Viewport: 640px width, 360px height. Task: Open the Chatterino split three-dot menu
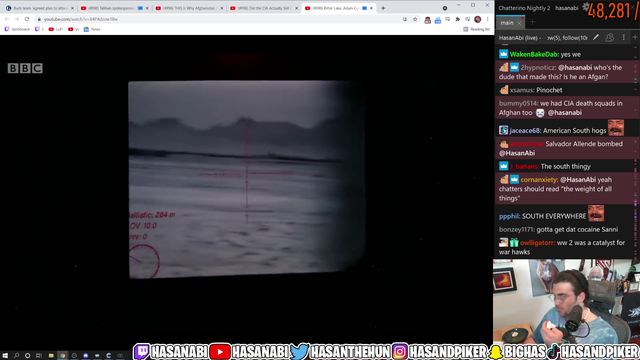tap(623, 38)
